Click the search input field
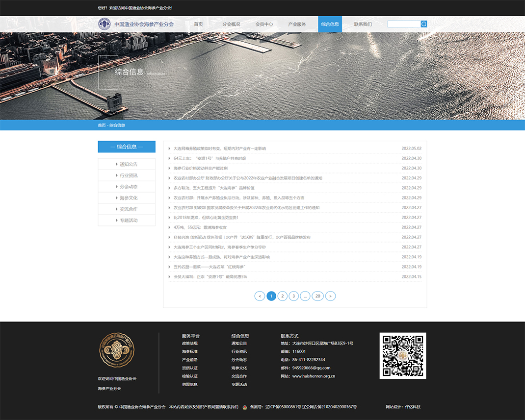 (x=404, y=24)
